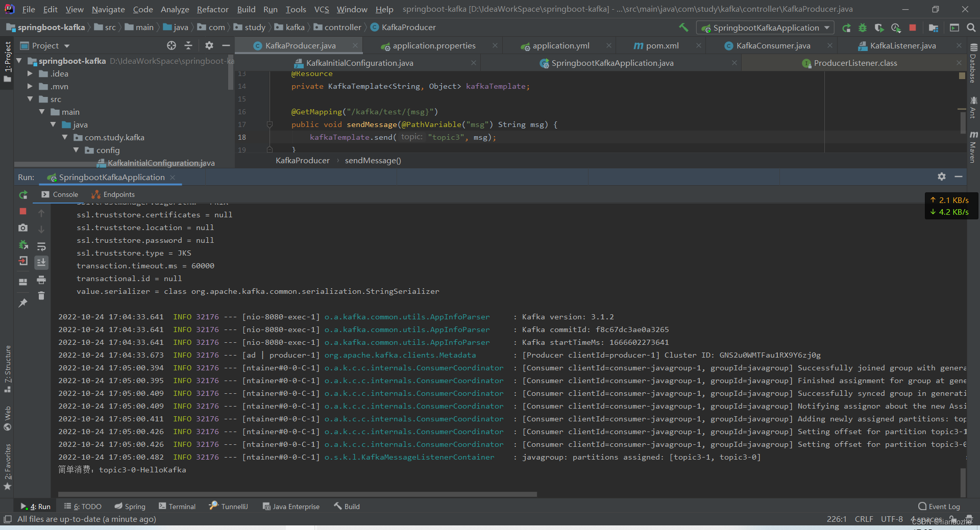Jump up the stack trace arrow
The width and height of the screenshot is (980, 530).
[41, 213]
